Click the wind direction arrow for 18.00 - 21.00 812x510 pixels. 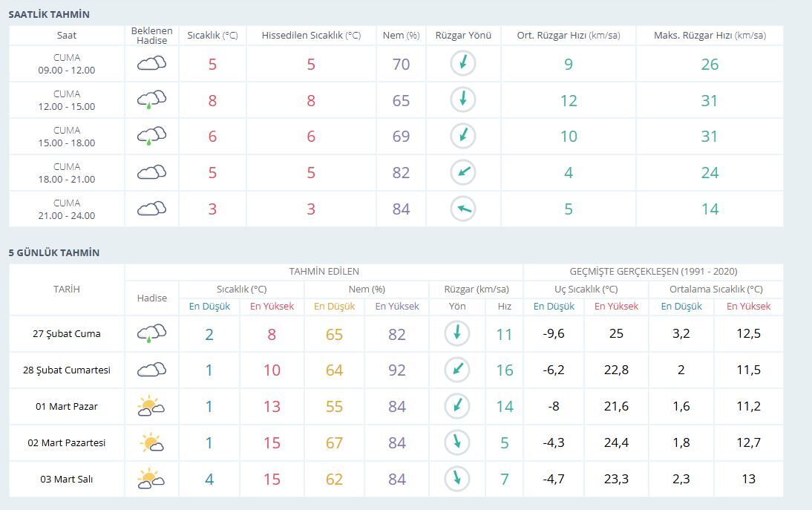click(x=463, y=172)
